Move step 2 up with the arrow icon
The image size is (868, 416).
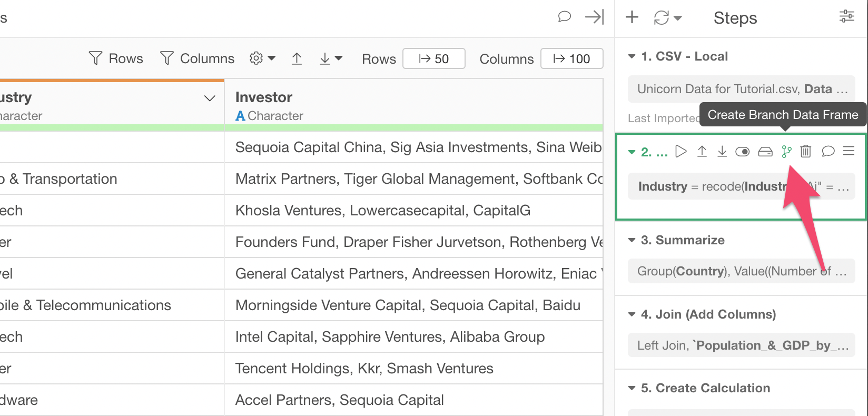(x=702, y=152)
